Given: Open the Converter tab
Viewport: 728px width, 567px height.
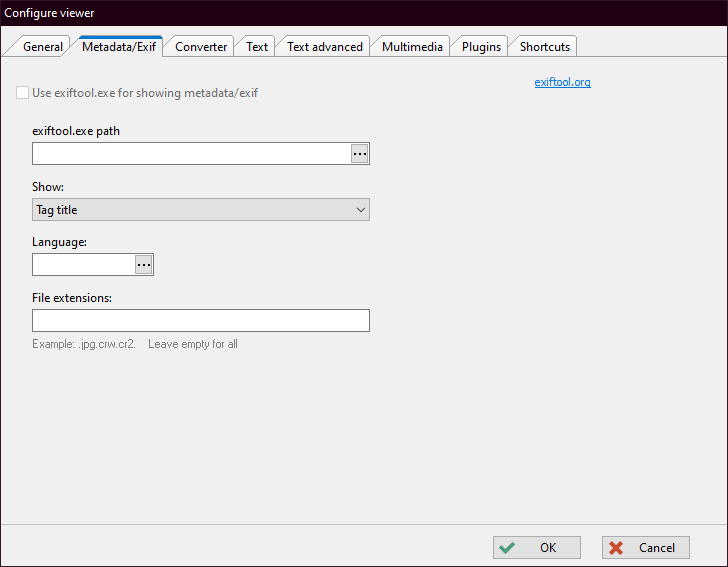Looking at the screenshot, I should 201,47.
